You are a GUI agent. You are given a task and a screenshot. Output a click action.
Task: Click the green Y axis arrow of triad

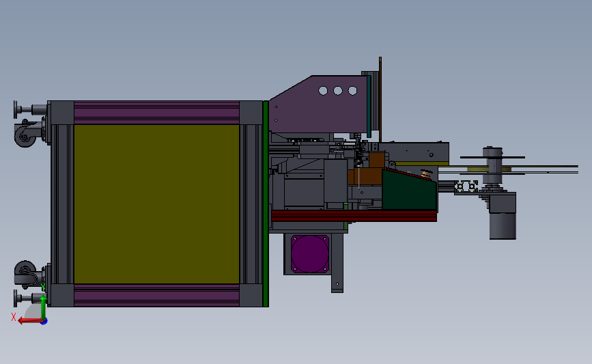click(x=44, y=308)
